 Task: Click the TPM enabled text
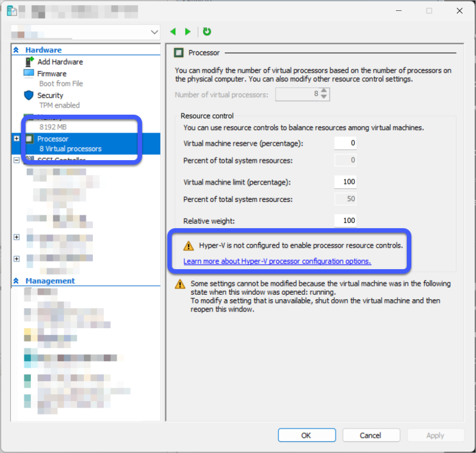[x=60, y=105]
